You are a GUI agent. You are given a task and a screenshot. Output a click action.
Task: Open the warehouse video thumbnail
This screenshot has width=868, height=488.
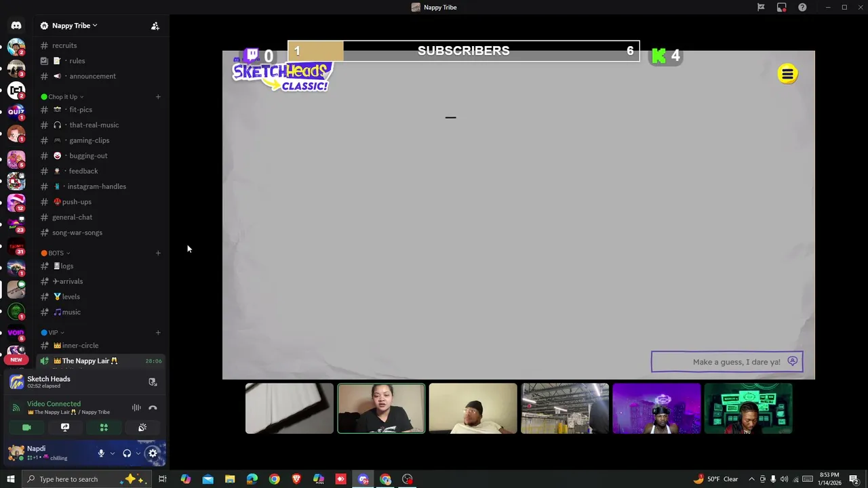pyautogui.click(x=565, y=408)
